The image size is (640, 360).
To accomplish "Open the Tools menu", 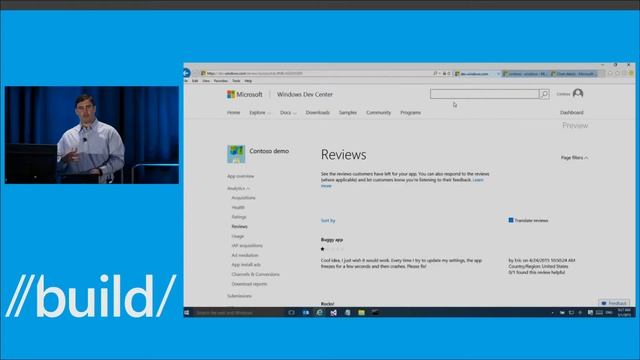I will [x=236, y=81].
